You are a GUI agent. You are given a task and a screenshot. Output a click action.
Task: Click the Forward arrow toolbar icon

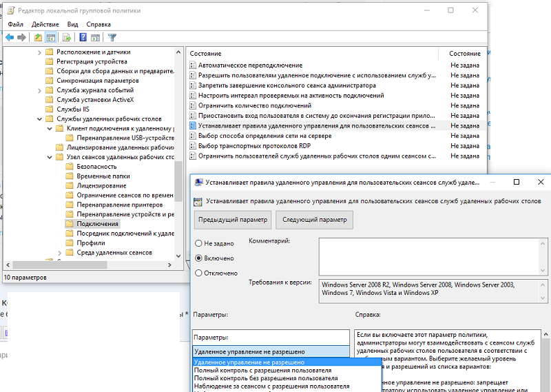pyautogui.click(x=21, y=37)
